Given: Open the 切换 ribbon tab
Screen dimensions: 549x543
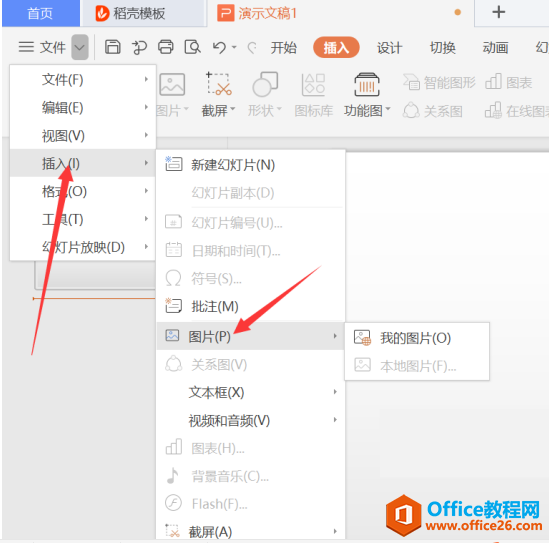Looking at the screenshot, I should click(x=443, y=47).
